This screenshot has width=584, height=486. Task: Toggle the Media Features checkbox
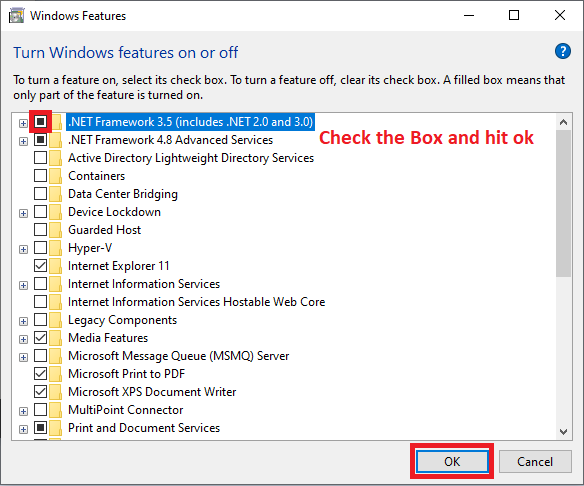40,337
